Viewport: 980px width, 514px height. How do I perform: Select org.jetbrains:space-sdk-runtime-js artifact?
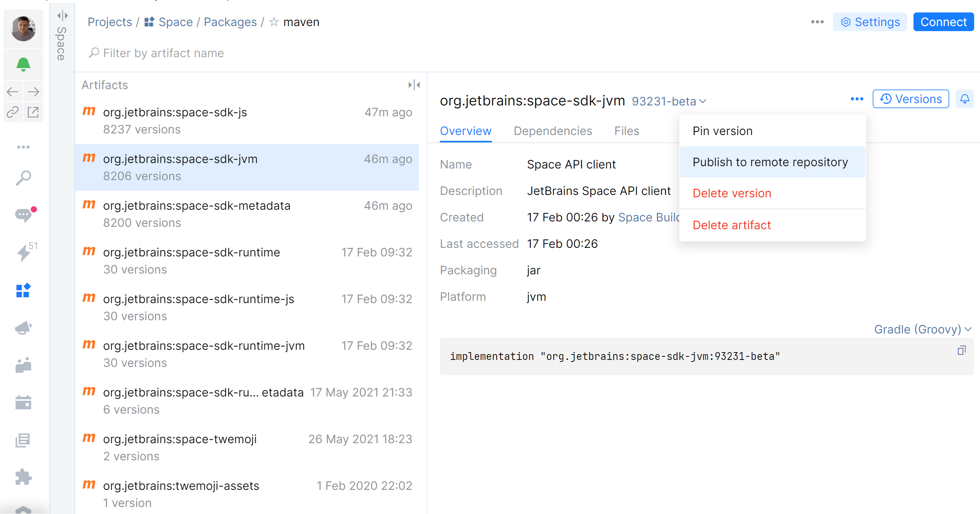[x=247, y=307]
